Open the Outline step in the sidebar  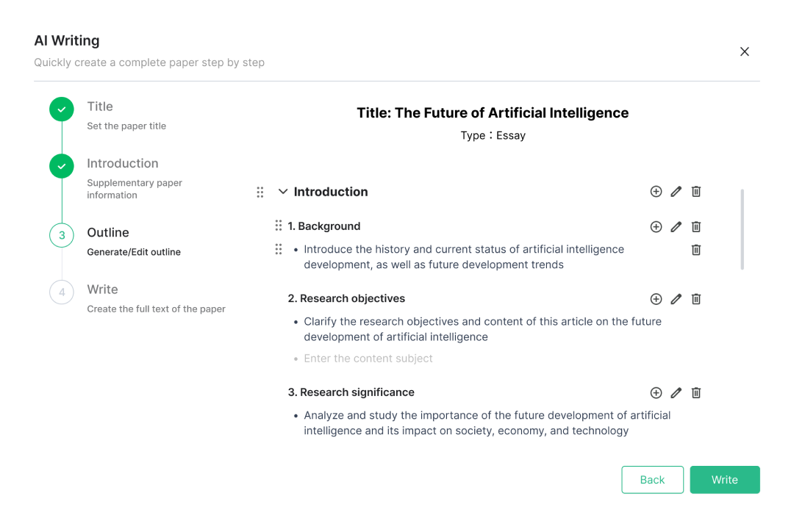pos(107,232)
